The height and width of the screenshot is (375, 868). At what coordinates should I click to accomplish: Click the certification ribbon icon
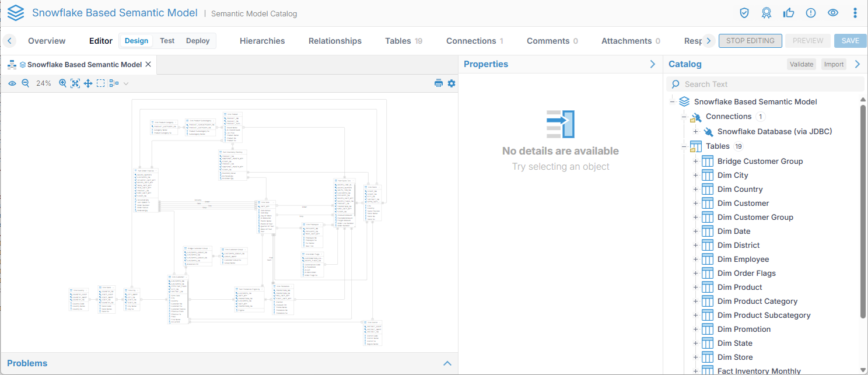pyautogui.click(x=766, y=13)
